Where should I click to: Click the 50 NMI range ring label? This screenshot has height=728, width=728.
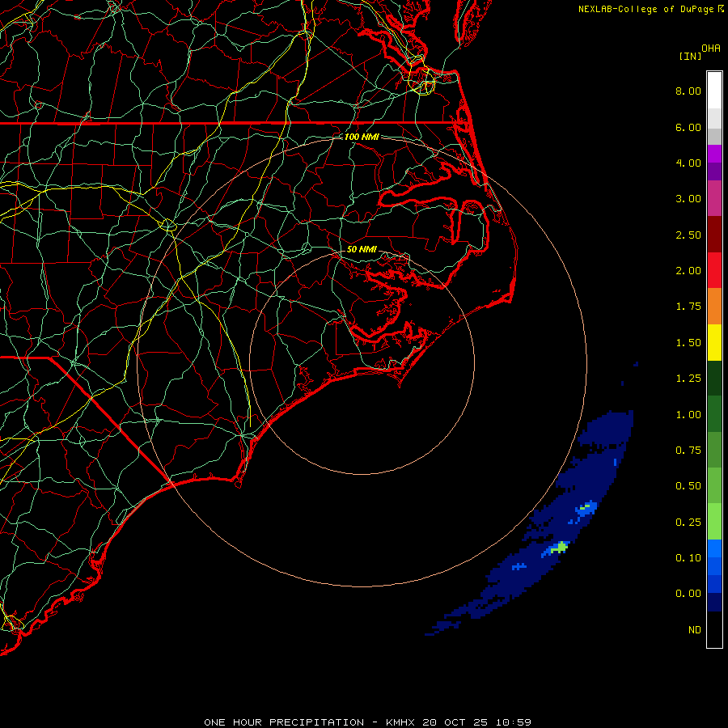coord(362,249)
